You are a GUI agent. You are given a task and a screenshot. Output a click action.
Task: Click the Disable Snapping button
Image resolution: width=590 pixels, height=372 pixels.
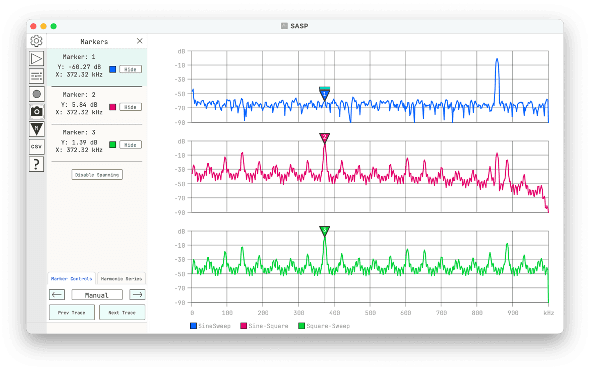click(97, 175)
